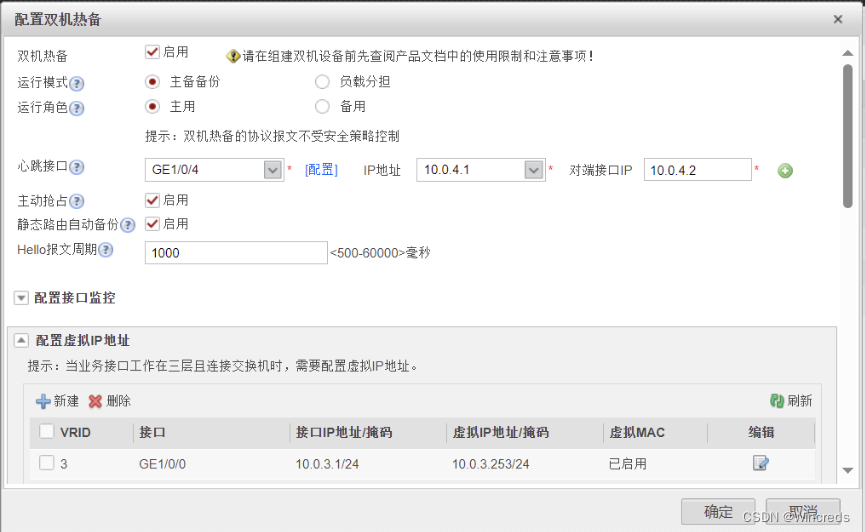Image resolution: width=865 pixels, height=532 pixels.
Task: Toggle 主动抢占 启用 checkbox
Action: 152,200
